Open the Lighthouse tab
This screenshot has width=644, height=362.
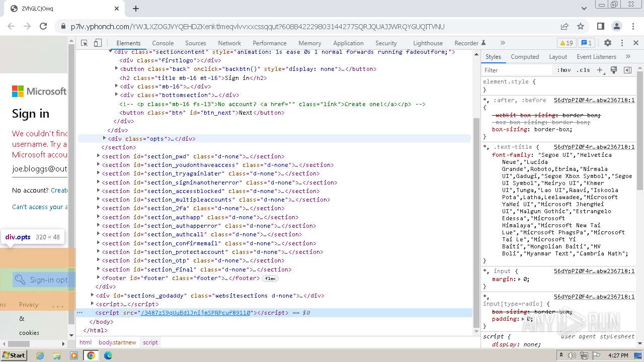click(428, 43)
